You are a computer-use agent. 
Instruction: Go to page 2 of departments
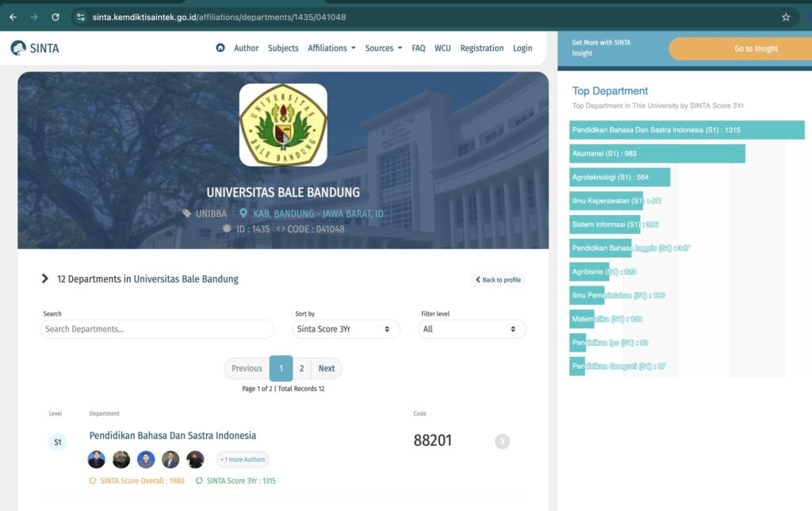pyautogui.click(x=301, y=368)
